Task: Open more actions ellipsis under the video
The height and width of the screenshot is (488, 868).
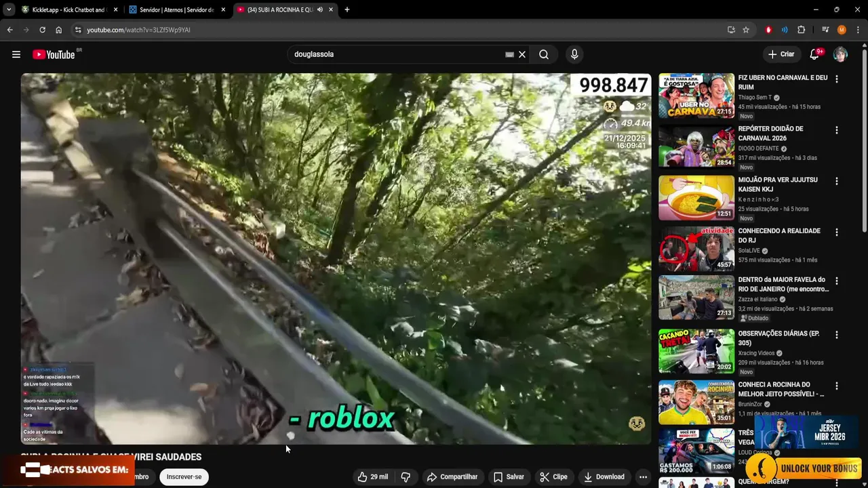Action: tap(643, 476)
